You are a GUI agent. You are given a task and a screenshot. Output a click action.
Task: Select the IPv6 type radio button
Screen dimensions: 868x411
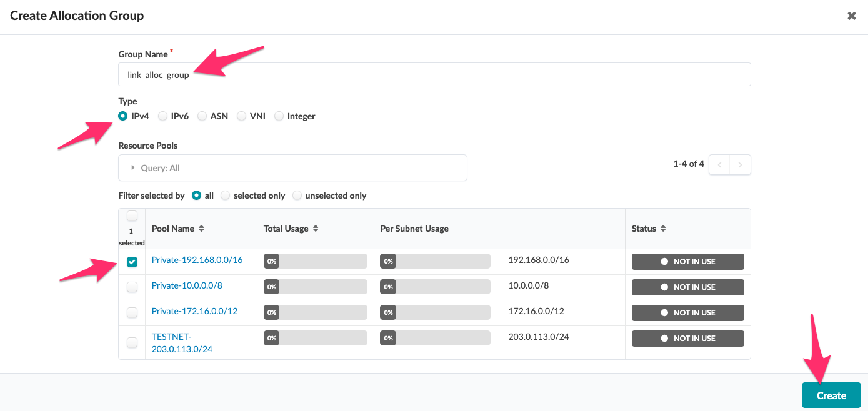tap(162, 116)
